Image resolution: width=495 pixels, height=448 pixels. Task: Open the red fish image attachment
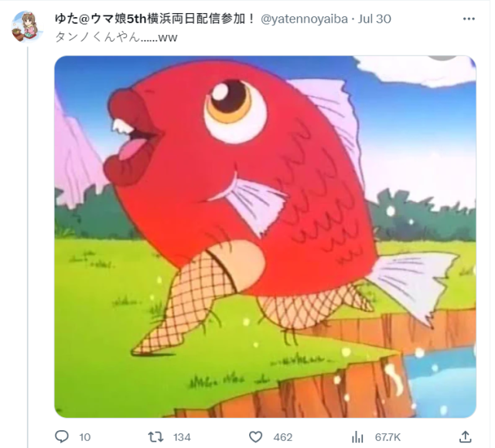click(265, 237)
